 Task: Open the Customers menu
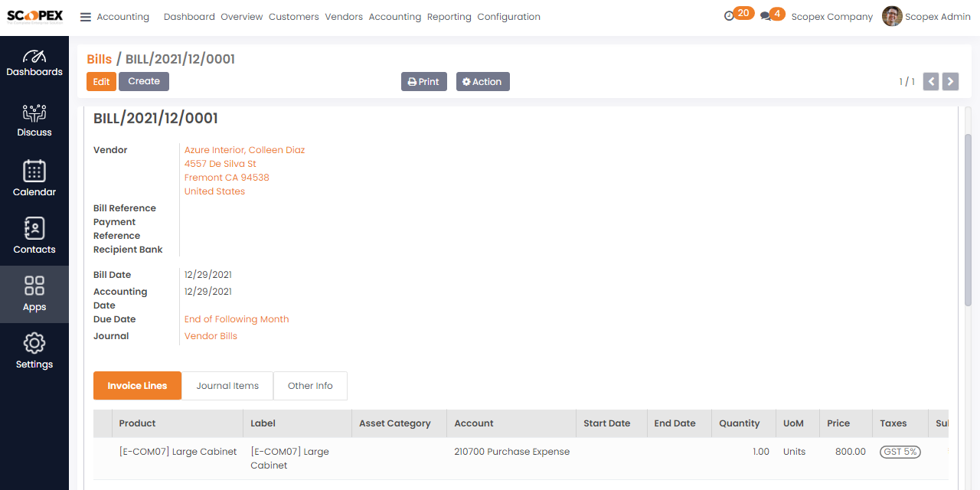pos(294,17)
